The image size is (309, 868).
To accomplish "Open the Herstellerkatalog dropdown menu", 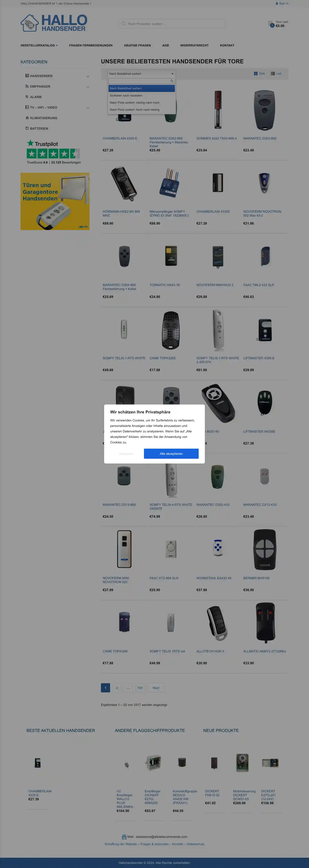I will pyautogui.click(x=39, y=45).
